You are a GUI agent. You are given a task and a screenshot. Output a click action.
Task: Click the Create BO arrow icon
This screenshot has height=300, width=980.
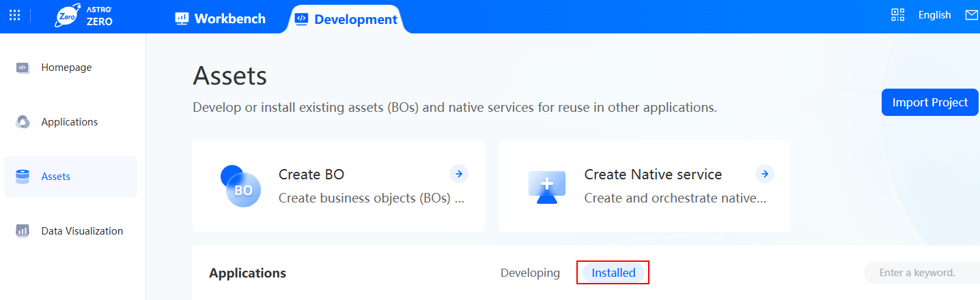click(459, 174)
